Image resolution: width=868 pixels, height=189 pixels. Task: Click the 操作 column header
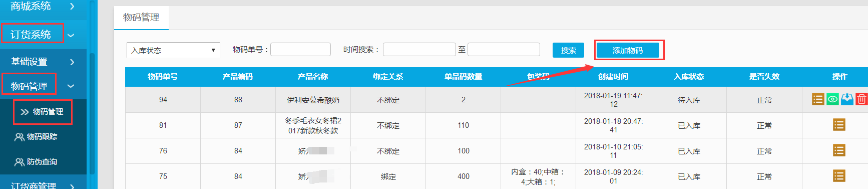tap(840, 77)
